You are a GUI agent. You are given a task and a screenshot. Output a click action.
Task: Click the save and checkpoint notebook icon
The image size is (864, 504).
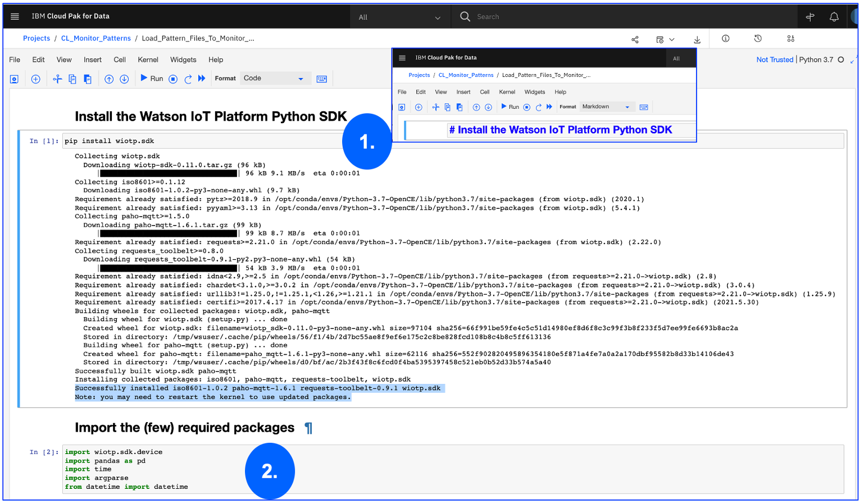(x=14, y=79)
